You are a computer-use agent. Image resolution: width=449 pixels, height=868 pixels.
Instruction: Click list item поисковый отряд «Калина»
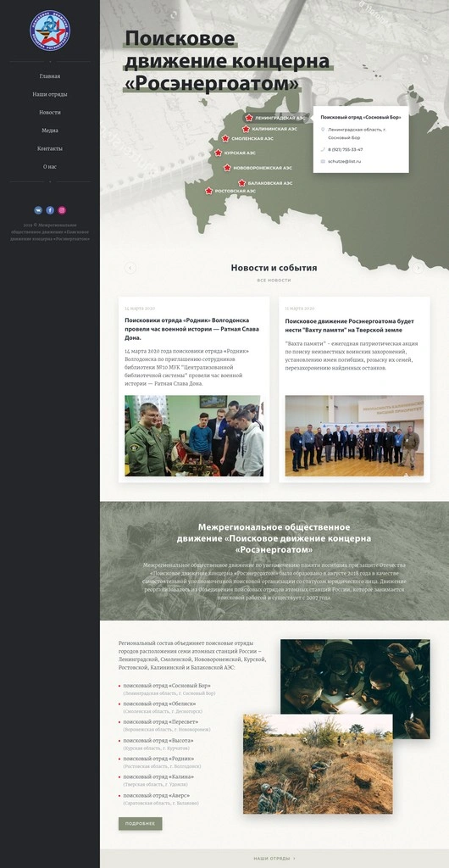pyautogui.click(x=158, y=776)
